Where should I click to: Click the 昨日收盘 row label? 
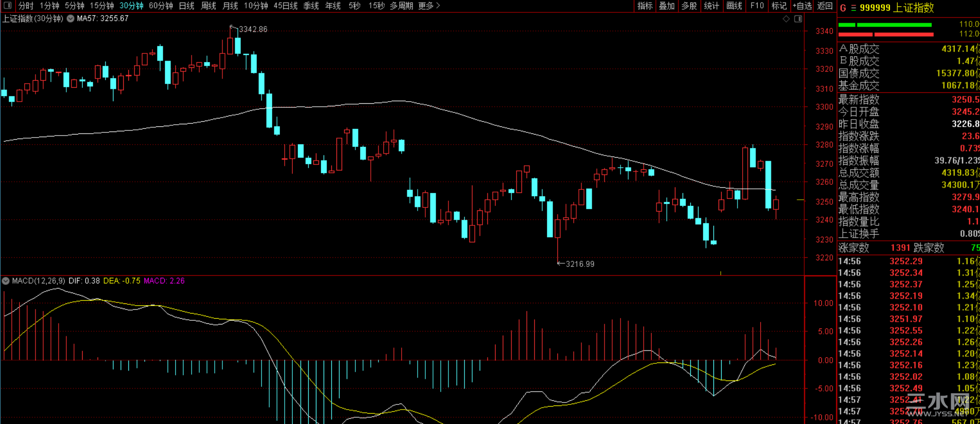click(x=859, y=124)
